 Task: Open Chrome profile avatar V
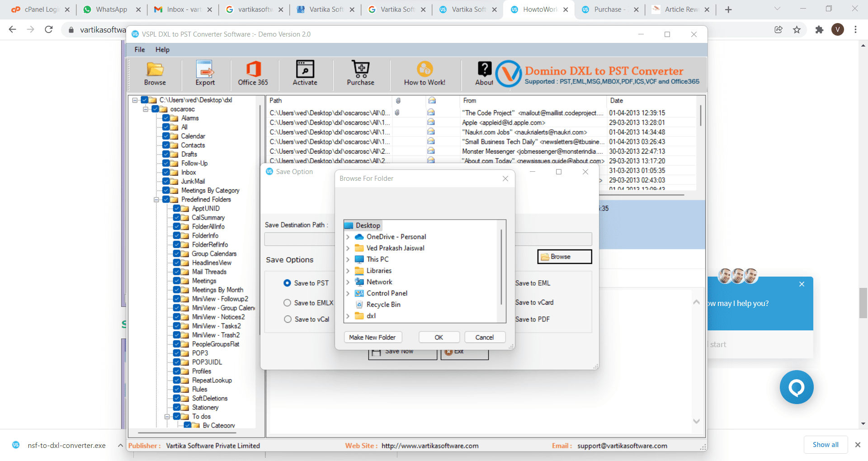(x=838, y=29)
